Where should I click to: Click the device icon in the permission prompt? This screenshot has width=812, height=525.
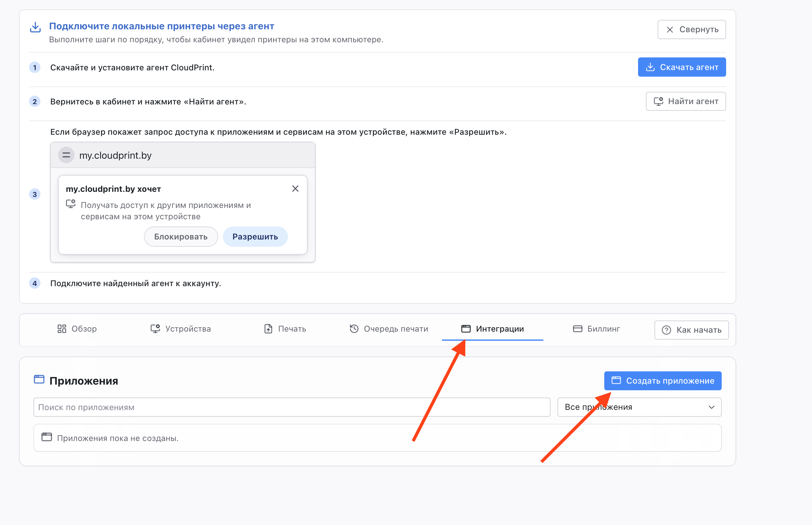pyautogui.click(x=71, y=204)
